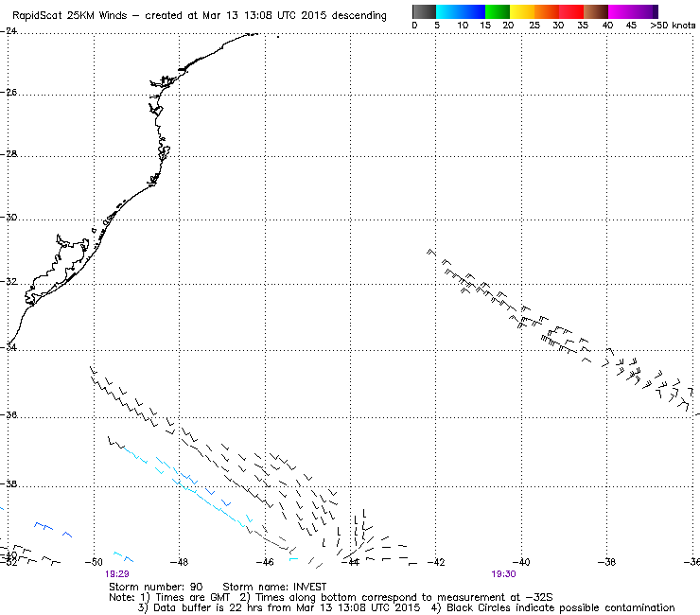Click the magenta-purple 40-50 knots color band
Screen dimensions: 700x615
633,11
